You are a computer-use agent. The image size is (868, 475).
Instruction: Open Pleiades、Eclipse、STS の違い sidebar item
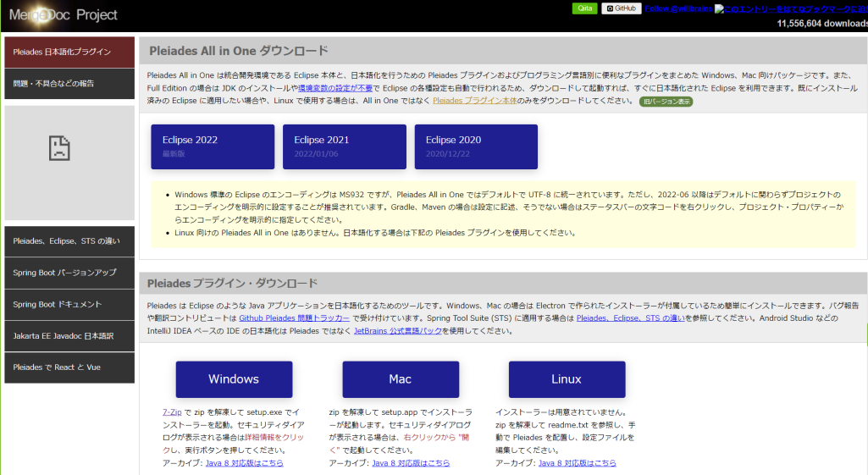pyautogui.click(x=69, y=241)
